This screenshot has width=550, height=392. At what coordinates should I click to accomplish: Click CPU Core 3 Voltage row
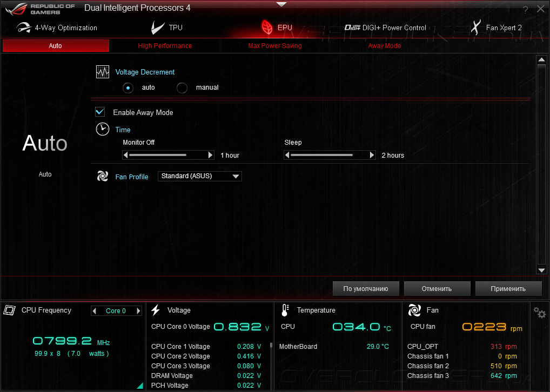click(206, 366)
